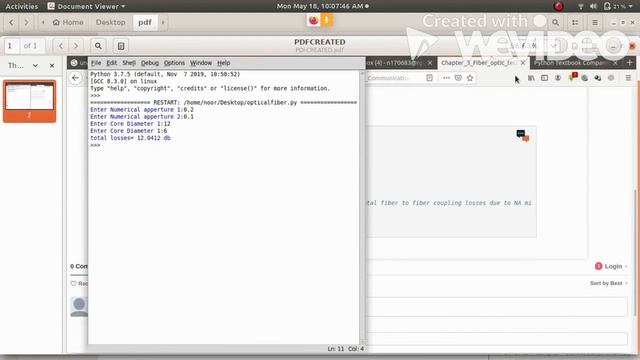
Task: Open the annotate document button
Action: coord(121,46)
